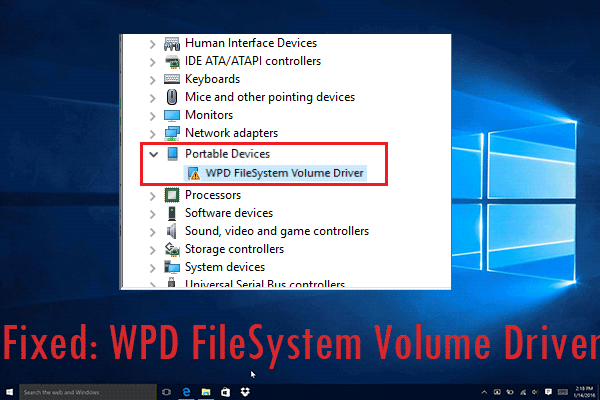Screen dimensions: 600x400
Task: Click the Sound, video and game controllers icon
Action: (170, 231)
